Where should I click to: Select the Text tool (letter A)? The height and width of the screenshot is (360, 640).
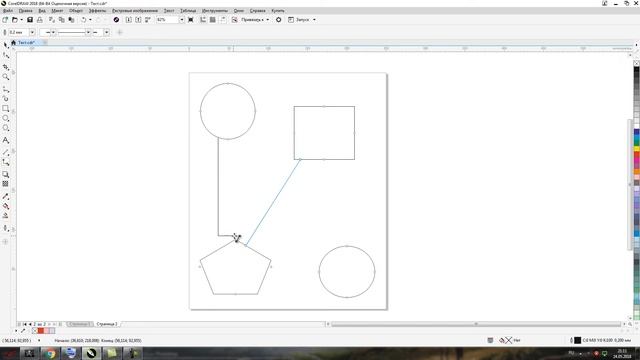click(6, 140)
